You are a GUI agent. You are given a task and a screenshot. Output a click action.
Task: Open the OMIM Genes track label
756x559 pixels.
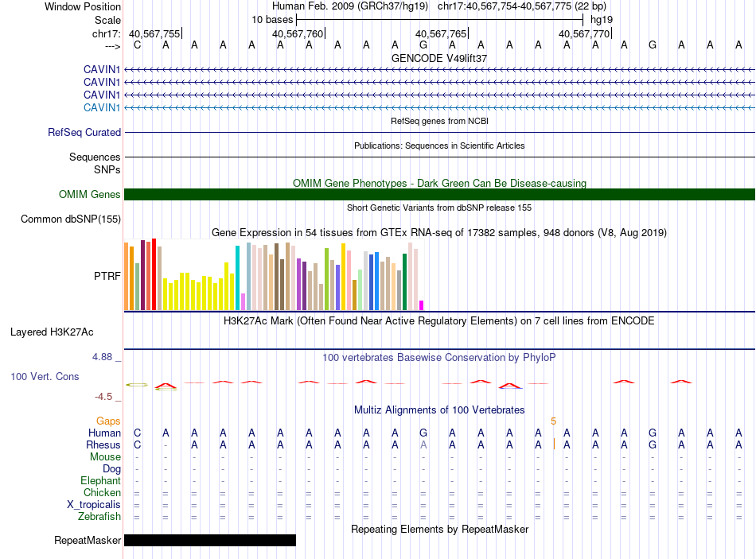[89, 195]
